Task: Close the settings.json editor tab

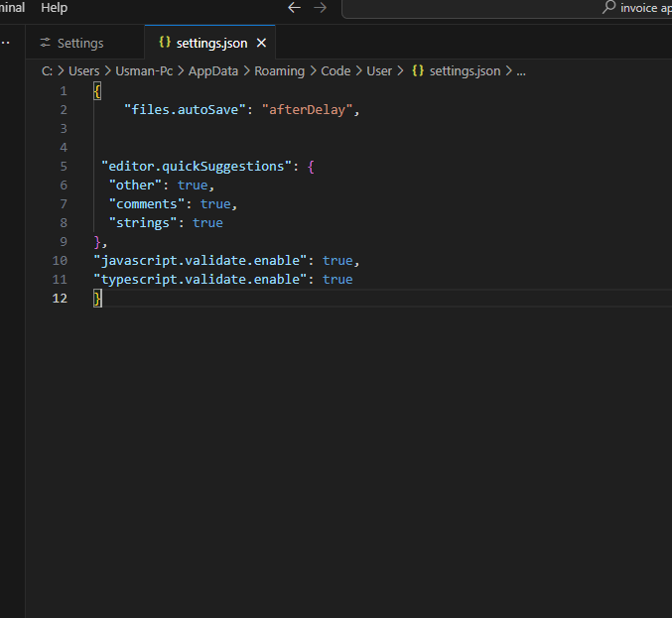Action: (x=262, y=44)
